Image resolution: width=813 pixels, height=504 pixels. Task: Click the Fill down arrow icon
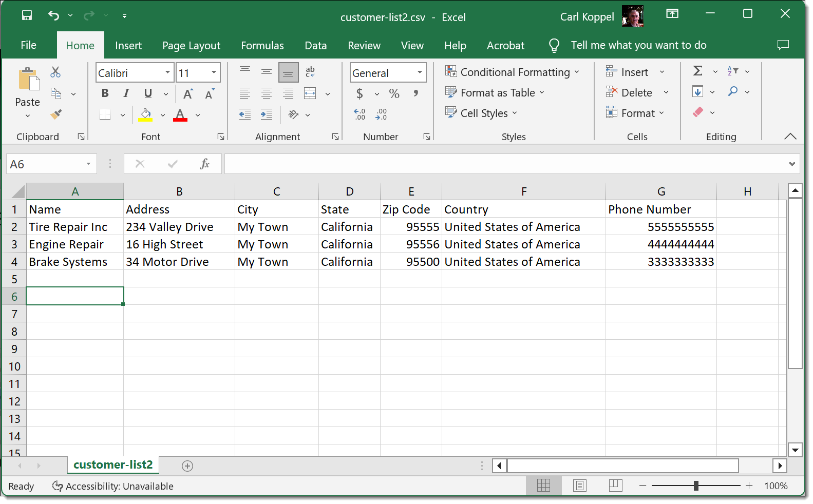pos(697,91)
